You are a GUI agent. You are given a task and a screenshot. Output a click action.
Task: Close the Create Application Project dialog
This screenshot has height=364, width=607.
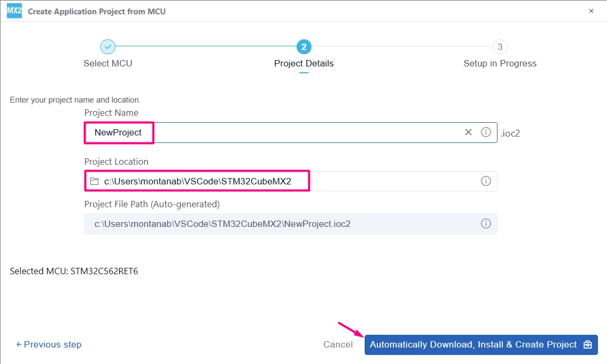pos(591,11)
